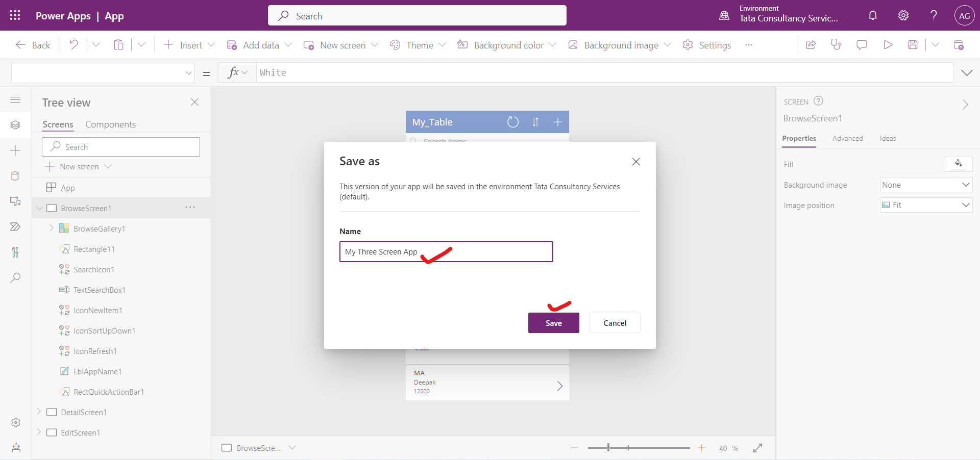980x460 pixels.
Task: Open the Data icon in left sidebar
Action: pyautogui.click(x=15, y=176)
